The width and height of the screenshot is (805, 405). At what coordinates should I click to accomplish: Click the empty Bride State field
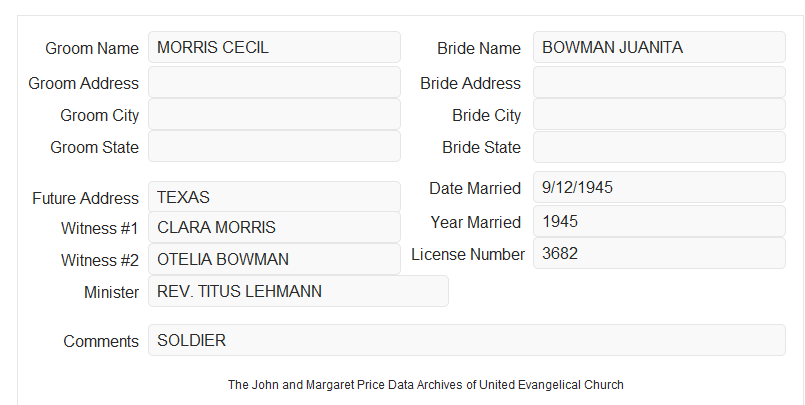(659, 147)
